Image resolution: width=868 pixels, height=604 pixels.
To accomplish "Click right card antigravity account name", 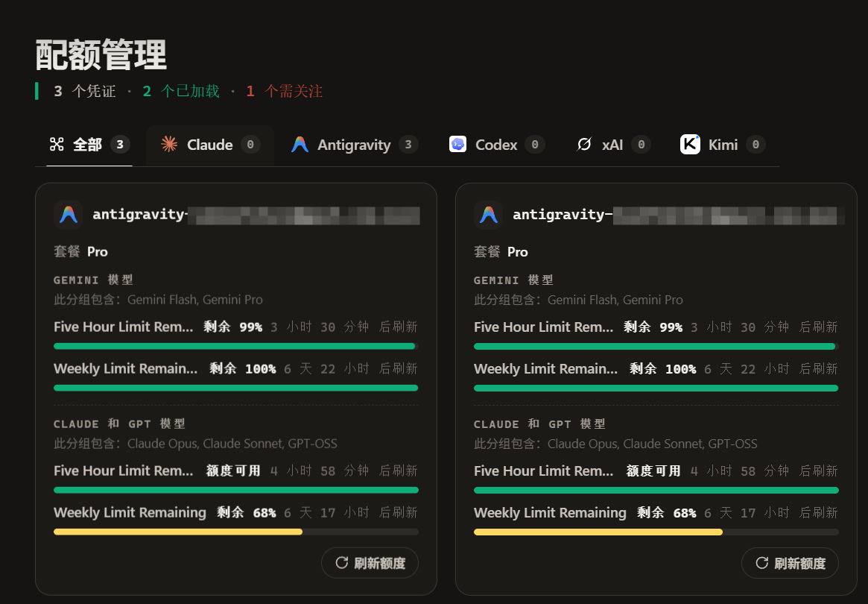I will pyautogui.click(x=679, y=215).
